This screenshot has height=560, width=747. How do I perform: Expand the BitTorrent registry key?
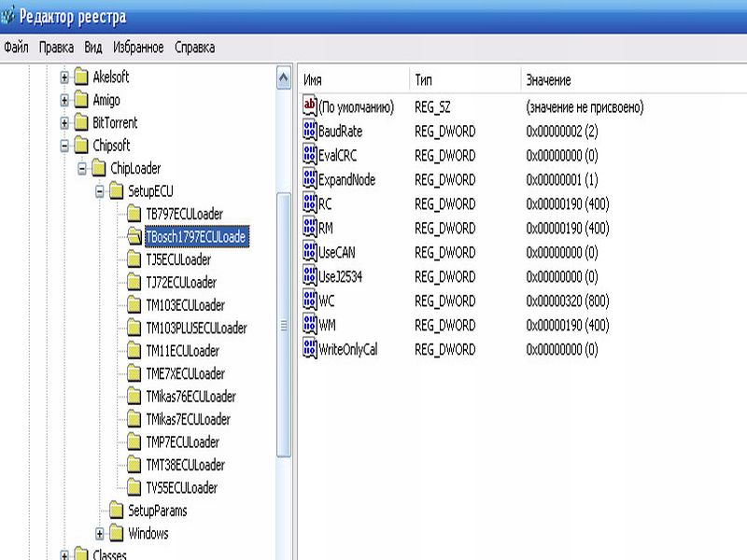[x=64, y=123]
